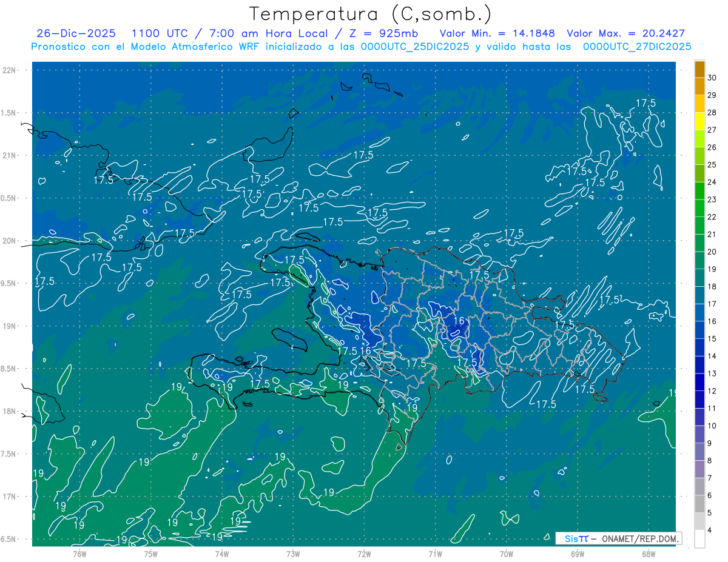The width and height of the screenshot is (728, 562).
Task: Click the "73W" longitude axis label
Action: tap(292, 554)
